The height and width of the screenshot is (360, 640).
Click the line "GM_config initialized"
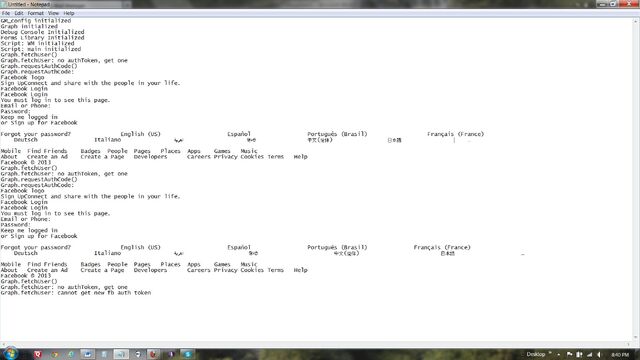[x=36, y=20]
